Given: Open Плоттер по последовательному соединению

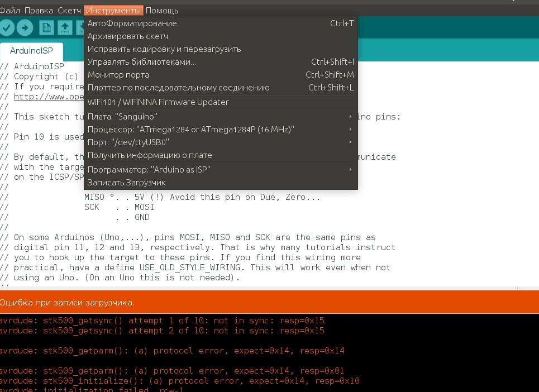Looking at the screenshot, I should tap(221, 88).
